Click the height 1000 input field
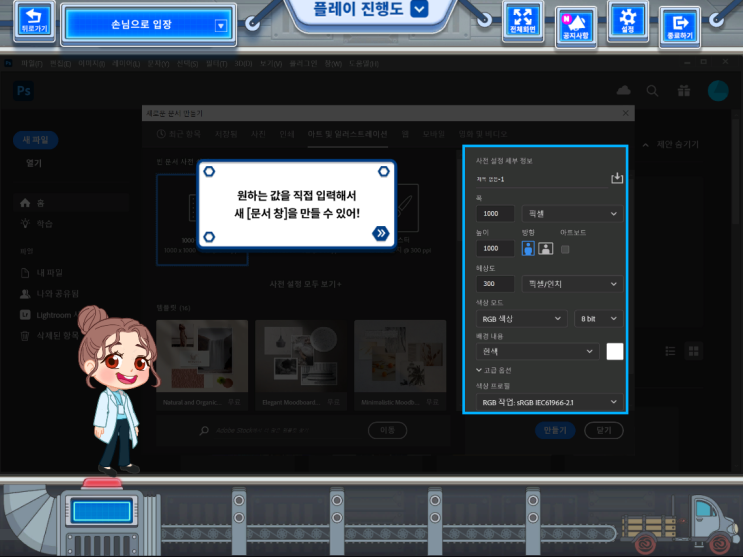743x557 pixels. (x=495, y=248)
